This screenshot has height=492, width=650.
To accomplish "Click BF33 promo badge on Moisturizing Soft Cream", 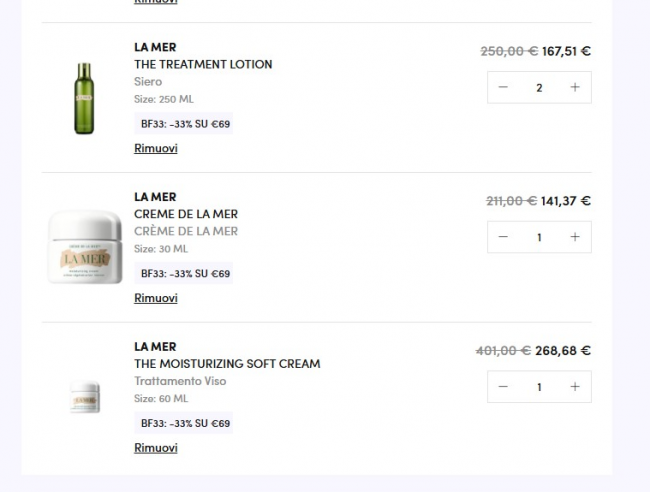I will 185,424.
